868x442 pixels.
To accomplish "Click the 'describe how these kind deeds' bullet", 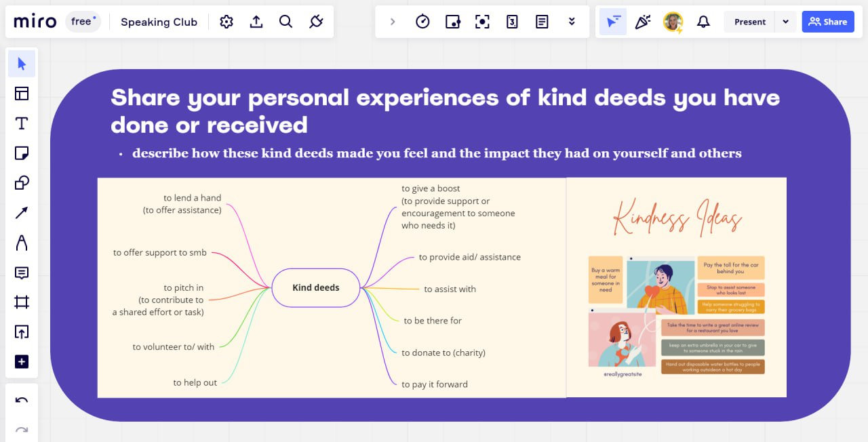I will [437, 153].
